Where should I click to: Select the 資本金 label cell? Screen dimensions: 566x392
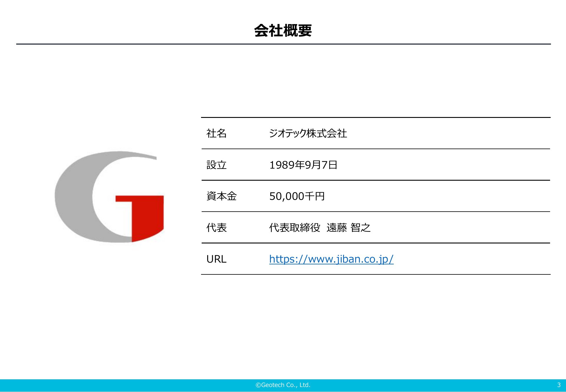pos(222,196)
